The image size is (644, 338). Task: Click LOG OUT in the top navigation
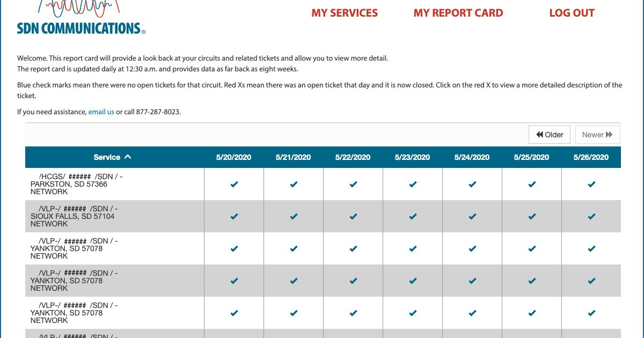(x=572, y=13)
